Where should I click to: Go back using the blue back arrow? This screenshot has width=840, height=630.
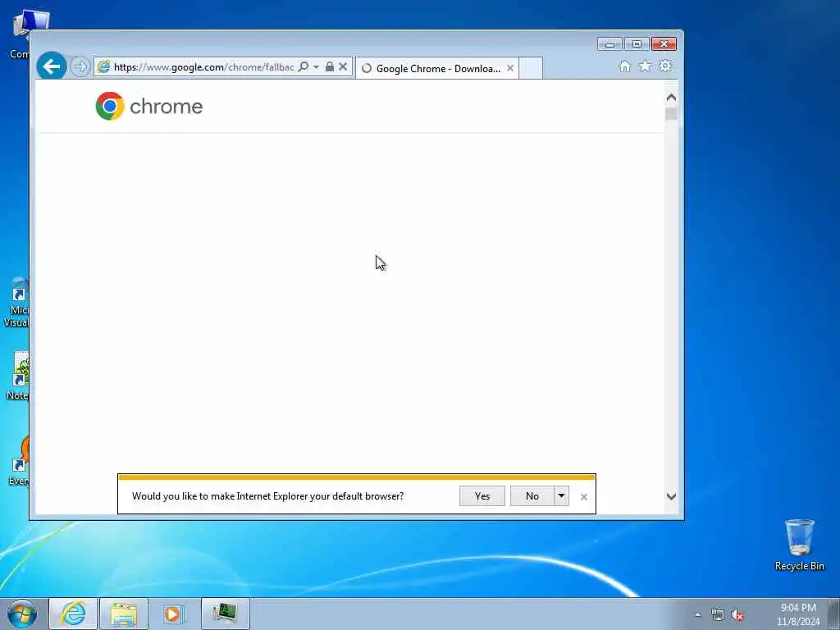tap(52, 66)
